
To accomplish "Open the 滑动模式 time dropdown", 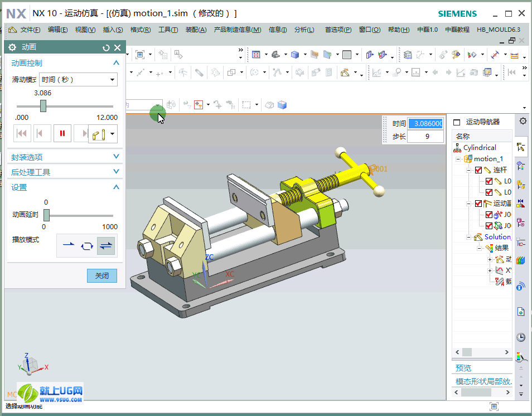I will pos(79,80).
